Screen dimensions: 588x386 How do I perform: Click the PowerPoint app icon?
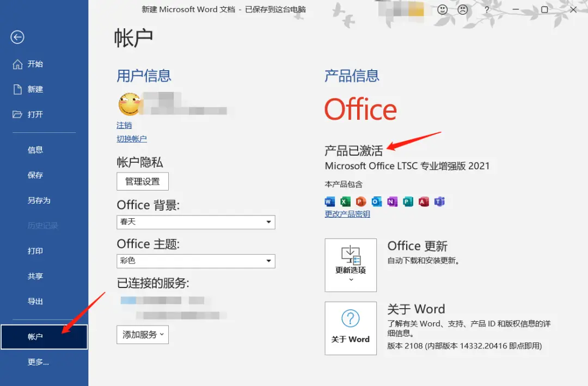click(x=361, y=202)
